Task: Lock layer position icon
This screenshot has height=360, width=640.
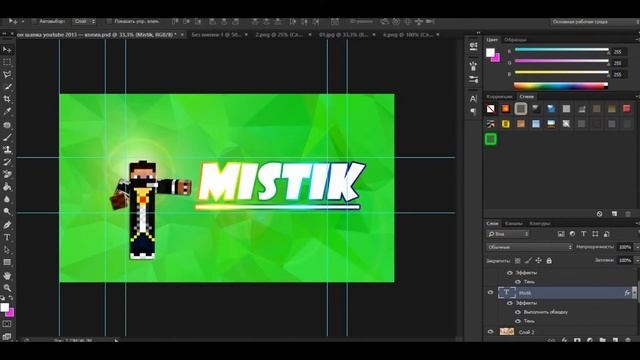Action: (539, 260)
